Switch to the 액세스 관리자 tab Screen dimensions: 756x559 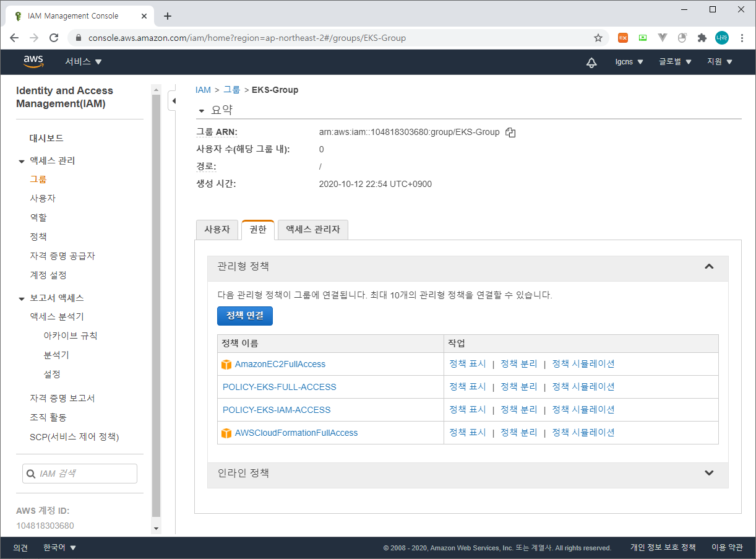tap(313, 230)
